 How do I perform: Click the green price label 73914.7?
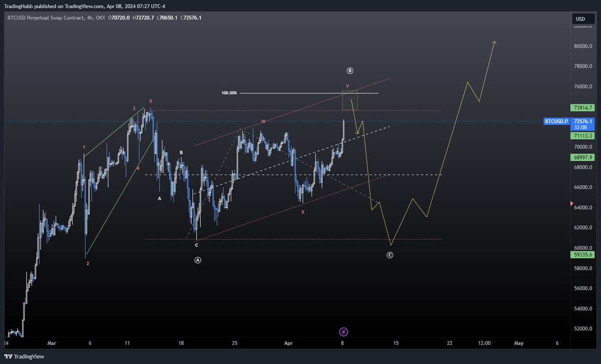(583, 108)
